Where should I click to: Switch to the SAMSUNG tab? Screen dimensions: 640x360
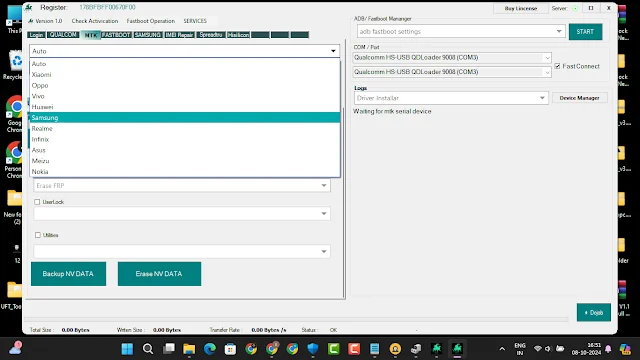coord(148,35)
